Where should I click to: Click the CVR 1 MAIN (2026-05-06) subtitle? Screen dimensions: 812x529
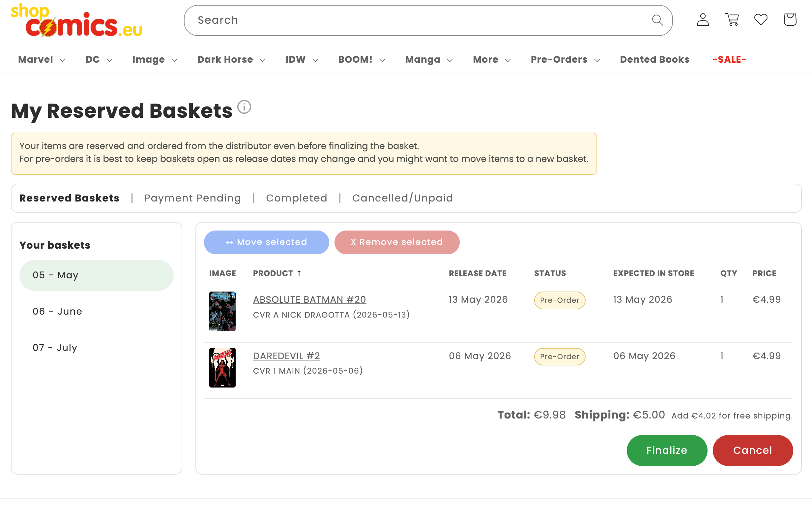pyautogui.click(x=308, y=371)
